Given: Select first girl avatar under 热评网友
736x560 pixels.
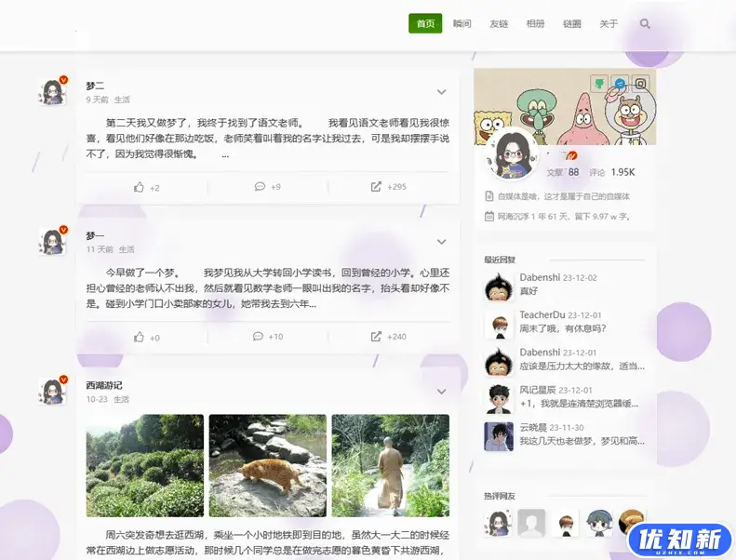Looking at the screenshot, I should tap(498, 523).
